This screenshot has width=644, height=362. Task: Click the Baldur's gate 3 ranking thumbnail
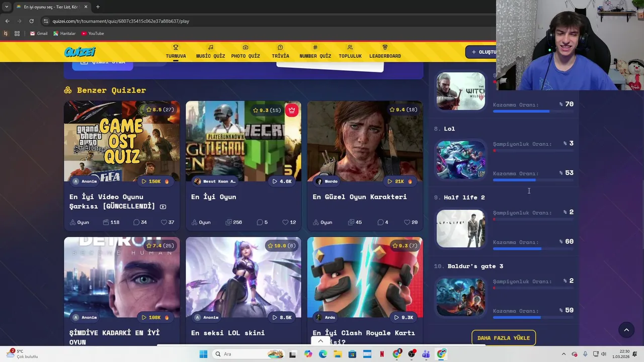click(461, 297)
